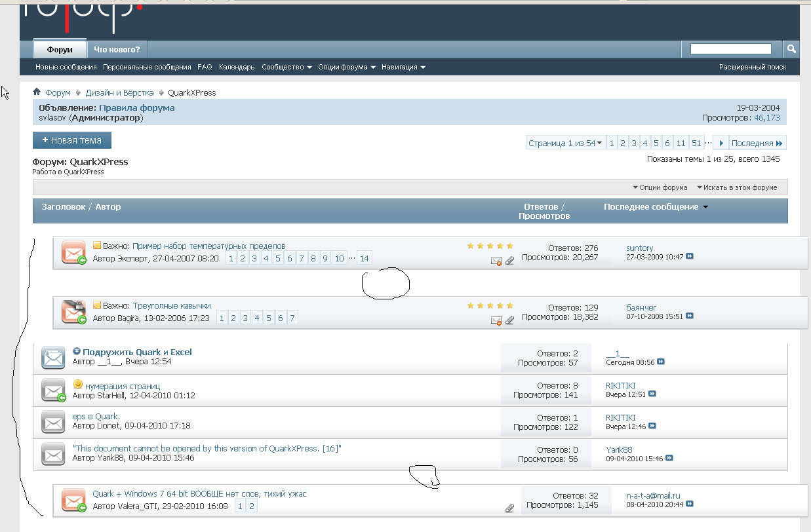Sort by Ответов column header
This screenshot has width=811, height=532.
(541, 206)
